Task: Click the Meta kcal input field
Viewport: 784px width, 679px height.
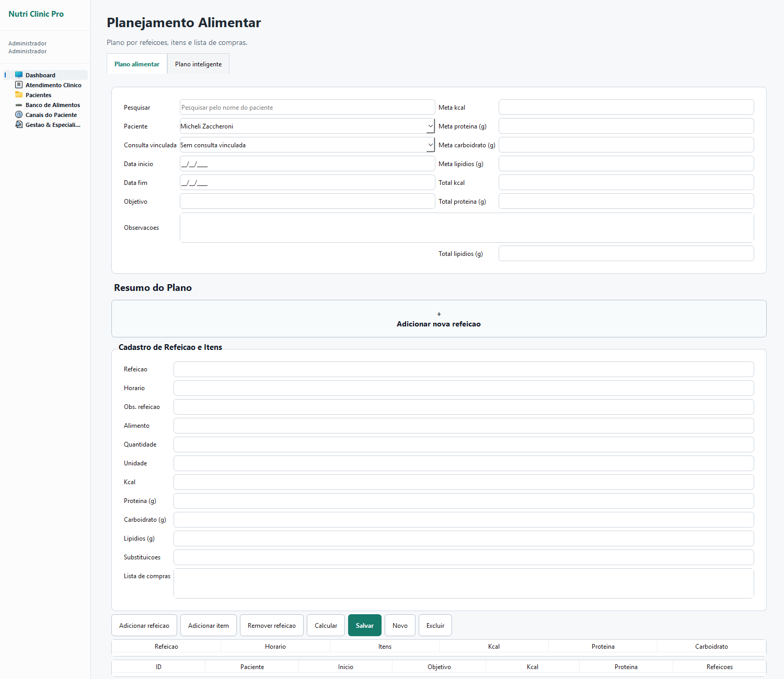Action: click(626, 108)
